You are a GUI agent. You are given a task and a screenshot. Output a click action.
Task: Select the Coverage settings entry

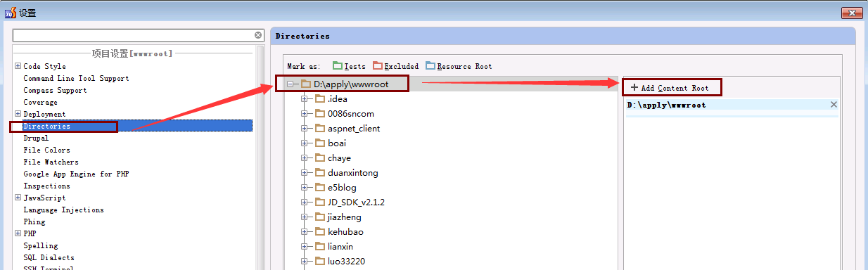coord(40,102)
